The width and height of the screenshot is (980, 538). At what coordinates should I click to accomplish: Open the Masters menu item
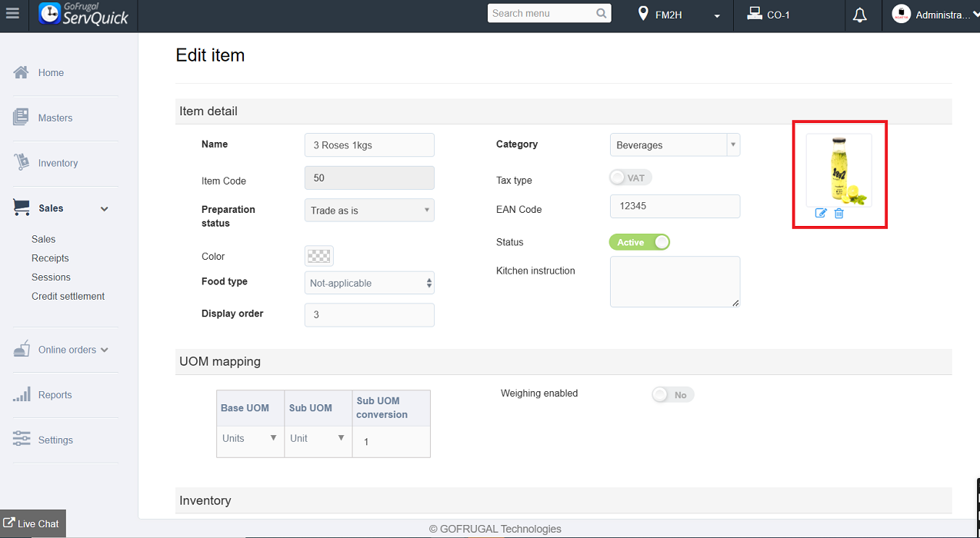(x=55, y=118)
